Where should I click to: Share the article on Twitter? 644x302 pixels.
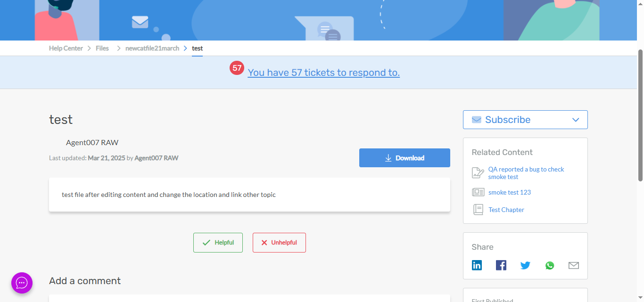[x=525, y=265]
